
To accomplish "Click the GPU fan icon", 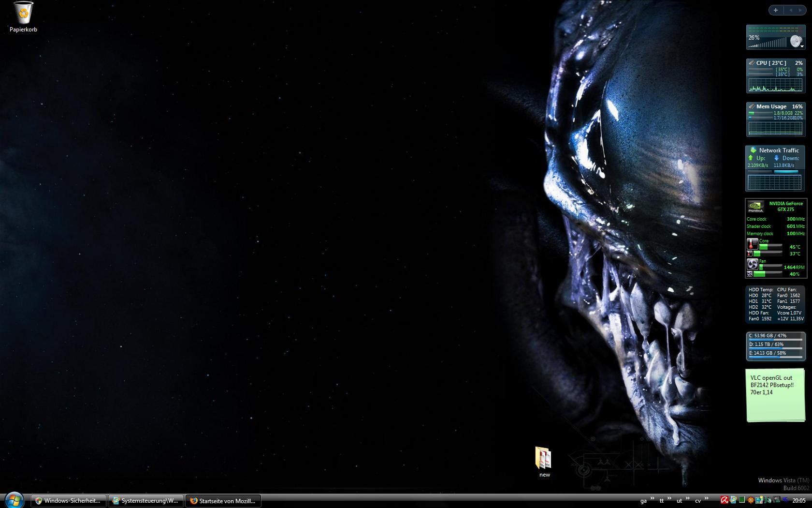I will pos(753,264).
